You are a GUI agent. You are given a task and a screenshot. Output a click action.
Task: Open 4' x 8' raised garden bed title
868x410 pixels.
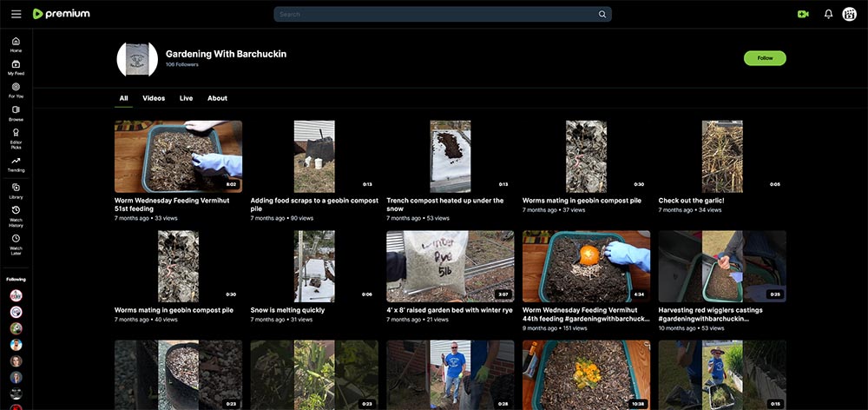click(450, 310)
